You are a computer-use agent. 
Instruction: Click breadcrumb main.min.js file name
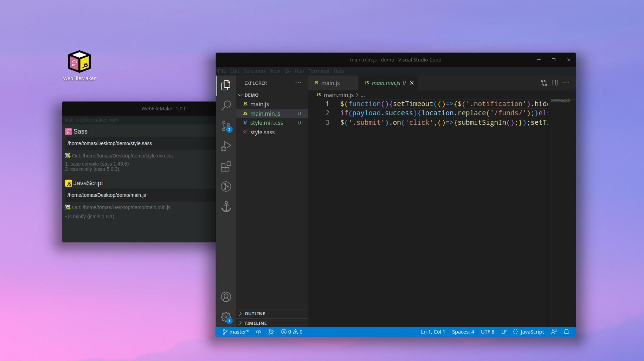coord(339,95)
